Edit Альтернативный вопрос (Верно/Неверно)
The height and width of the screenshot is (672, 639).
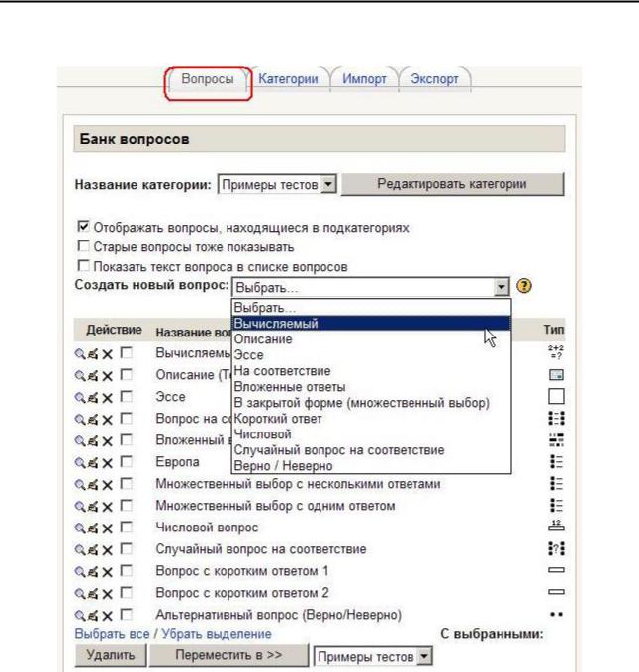(93, 615)
